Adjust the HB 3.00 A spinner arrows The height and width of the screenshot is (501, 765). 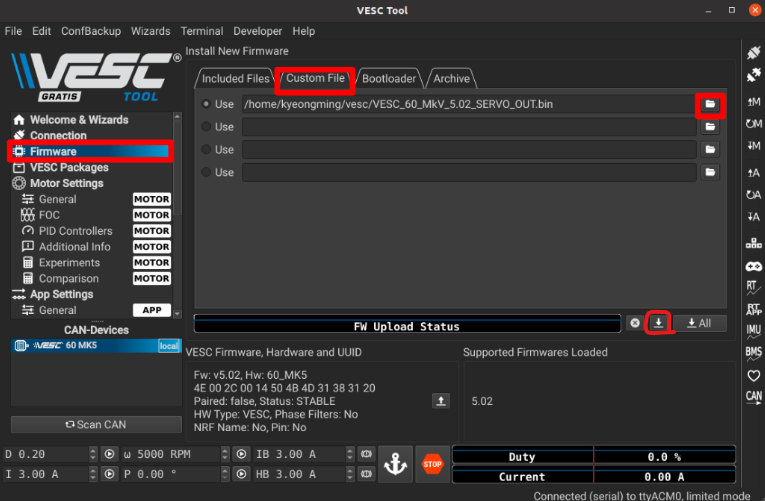[350, 474]
